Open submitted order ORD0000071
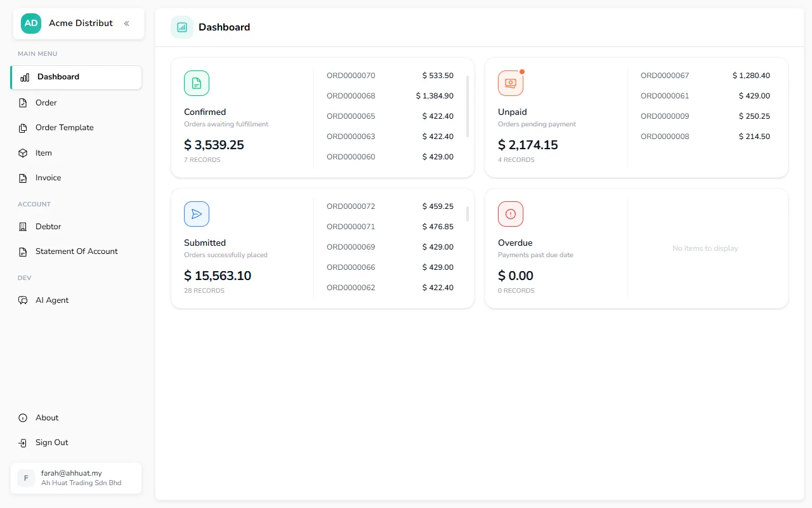 pos(390,227)
